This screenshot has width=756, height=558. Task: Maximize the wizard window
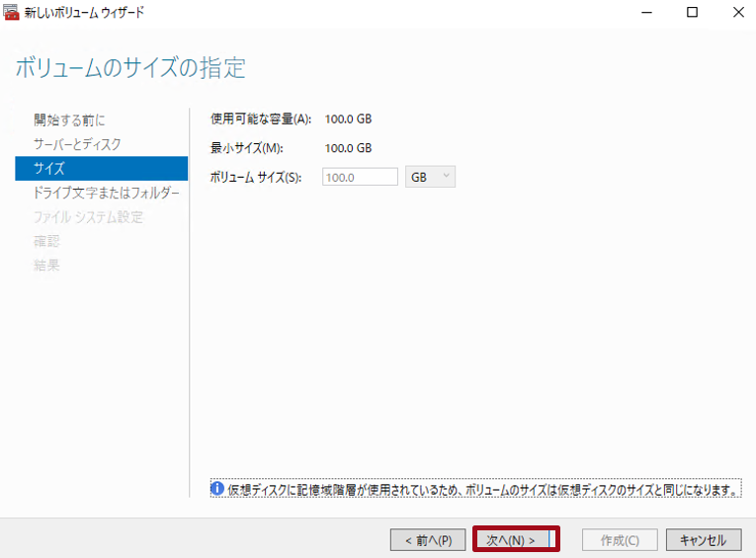(693, 12)
